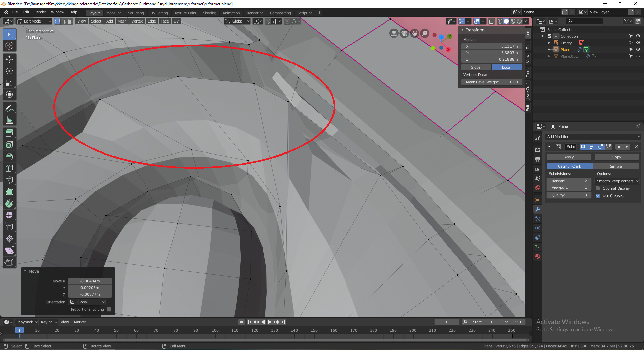Select the Shear tool
The image size is (644, 350).
click(9, 251)
